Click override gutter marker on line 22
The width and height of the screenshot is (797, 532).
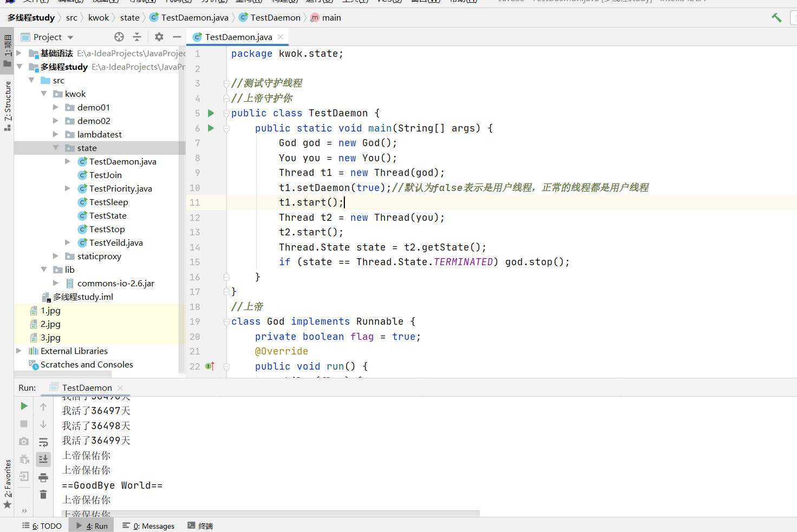210,366
